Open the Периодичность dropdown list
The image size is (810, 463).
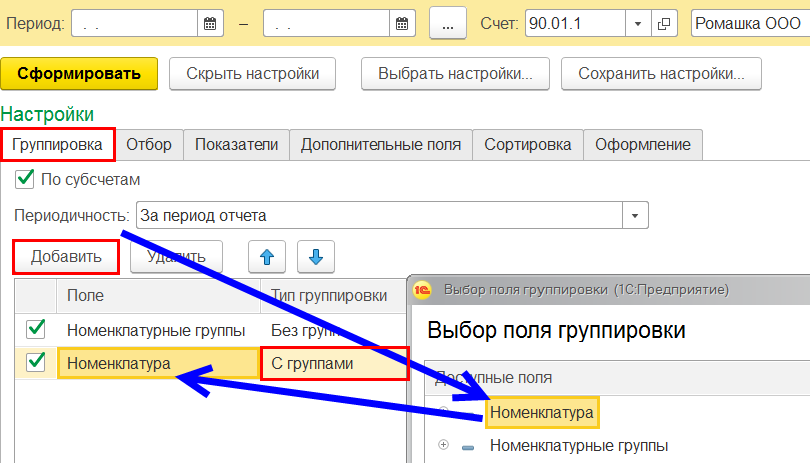click(635, 215)
